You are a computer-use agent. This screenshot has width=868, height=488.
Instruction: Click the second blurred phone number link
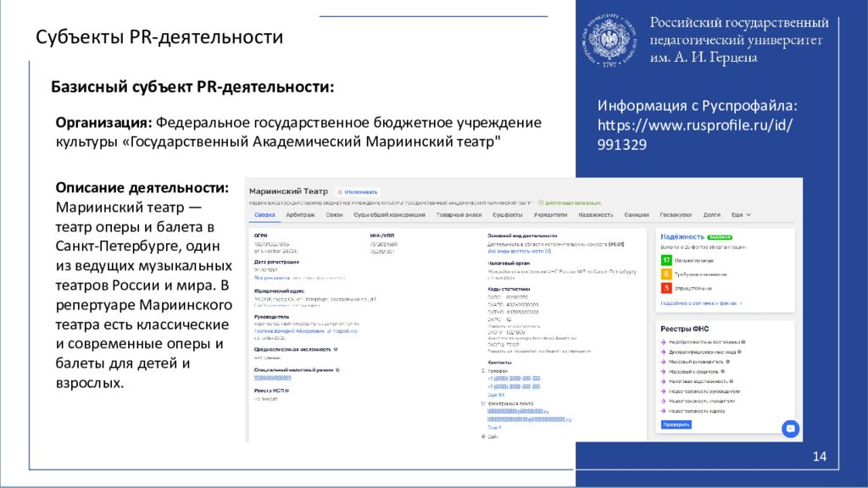(x=514, y=386)
